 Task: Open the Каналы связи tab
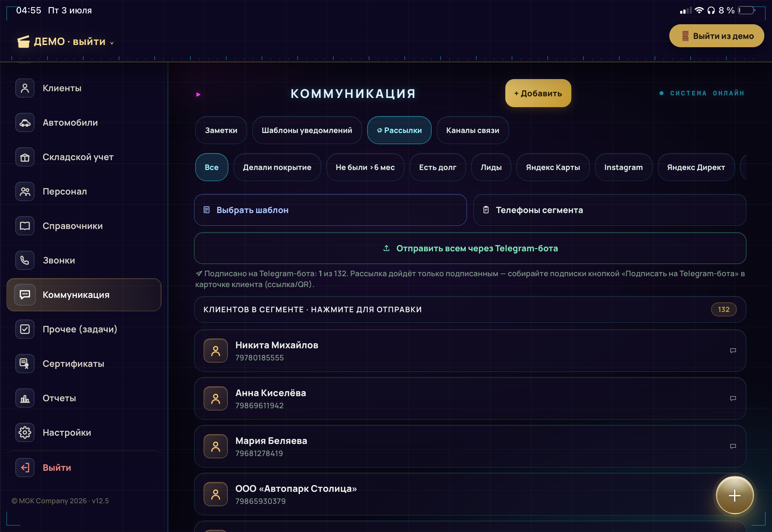coord(472,130)
